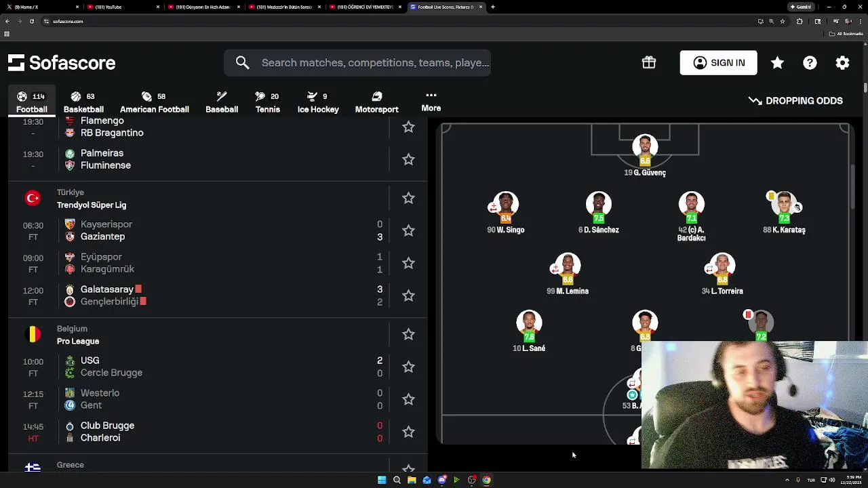
Task: Open File Explorer from taskbar
Action: (x=412, y=480)
